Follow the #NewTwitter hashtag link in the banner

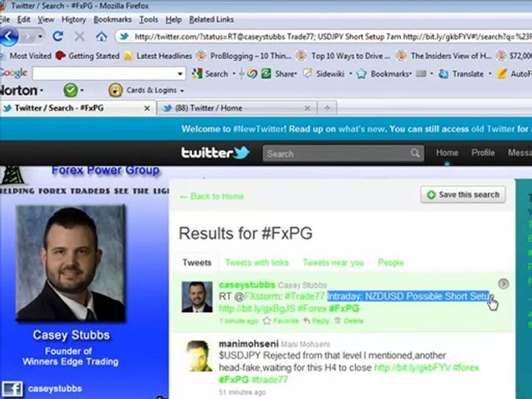pos(260,129)
